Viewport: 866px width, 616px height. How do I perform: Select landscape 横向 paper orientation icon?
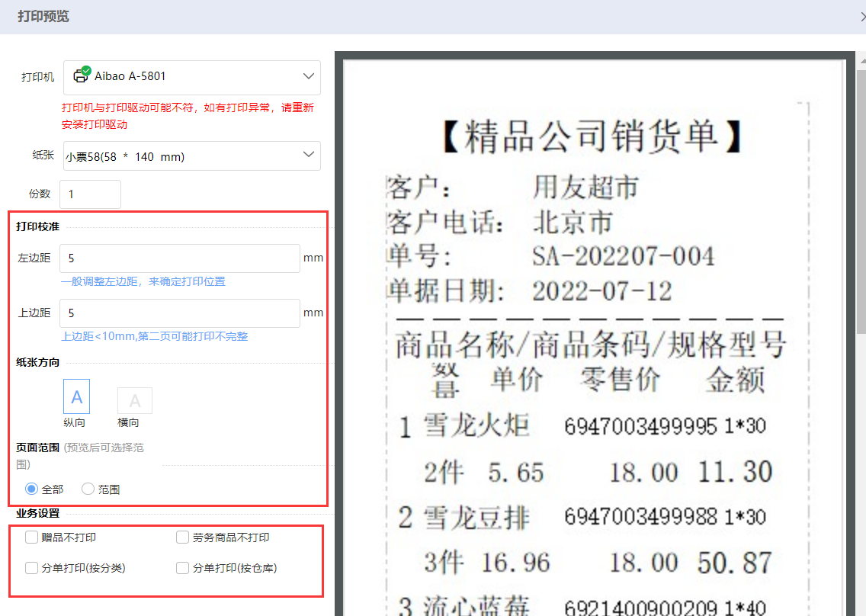pyautogui.click(x=134, y=400)
